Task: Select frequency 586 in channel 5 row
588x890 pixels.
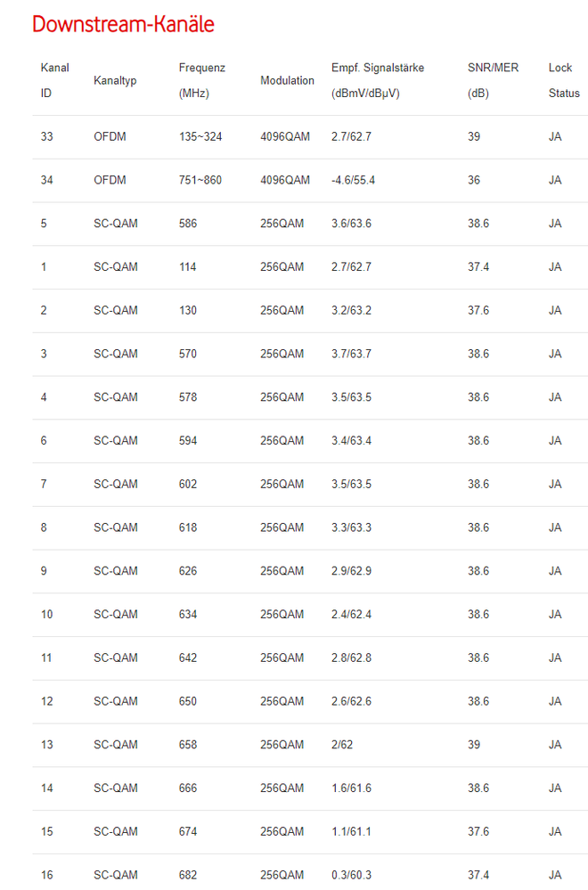Action: [x=188, y=224]
